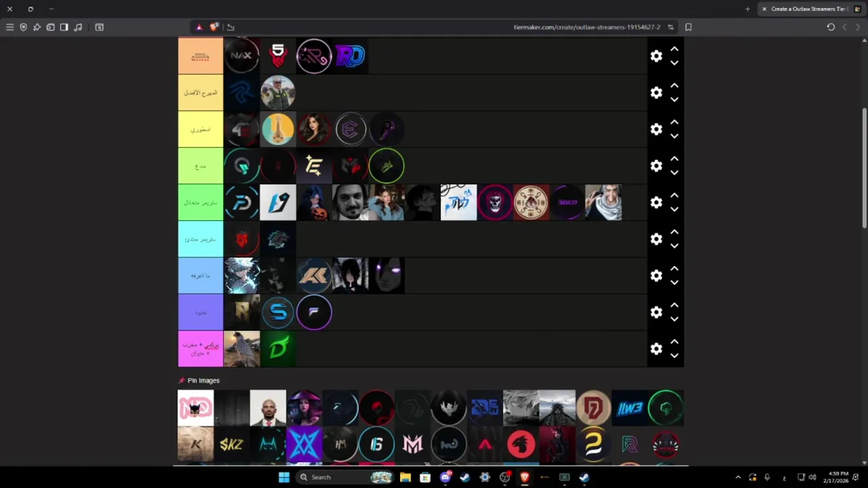This screenshot has width=868, height=488.
Task: Click the orange tier label cell
Action: [201, 56]
